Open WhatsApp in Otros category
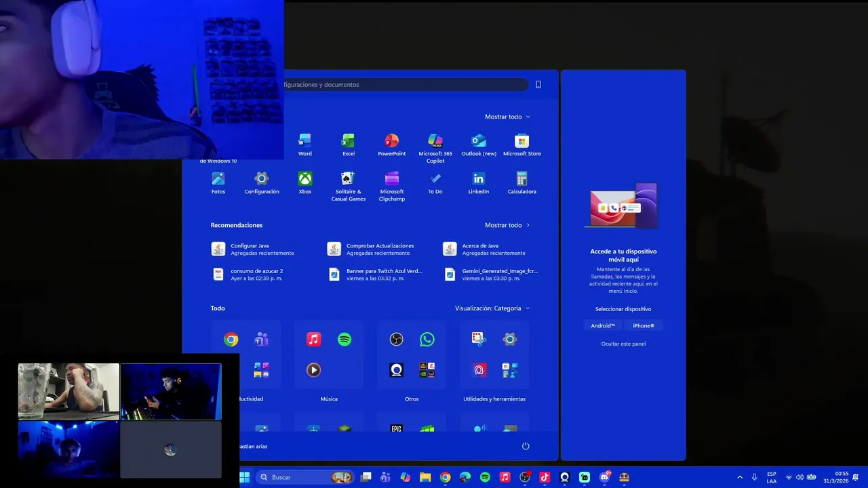This screenshot has width=868, height=488. [427, 340]
